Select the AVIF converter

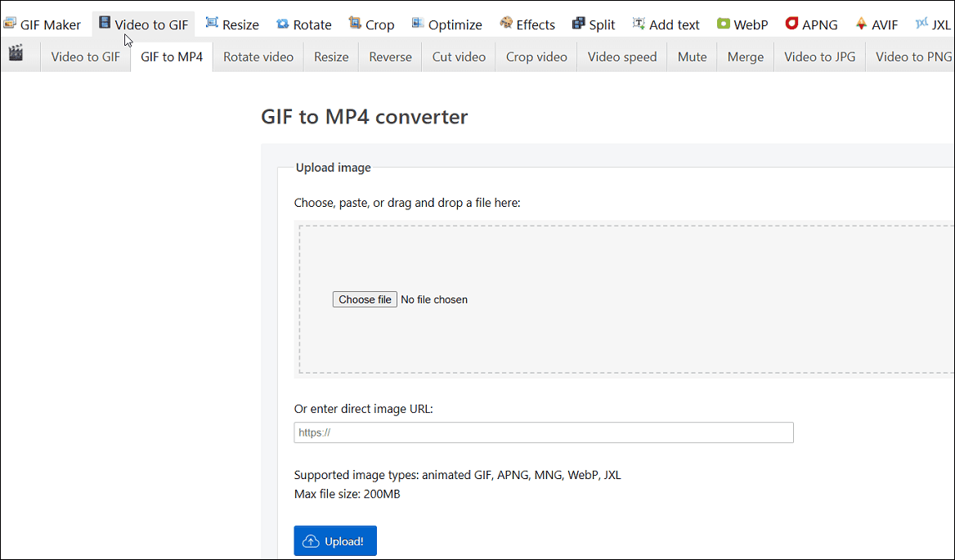877,24
